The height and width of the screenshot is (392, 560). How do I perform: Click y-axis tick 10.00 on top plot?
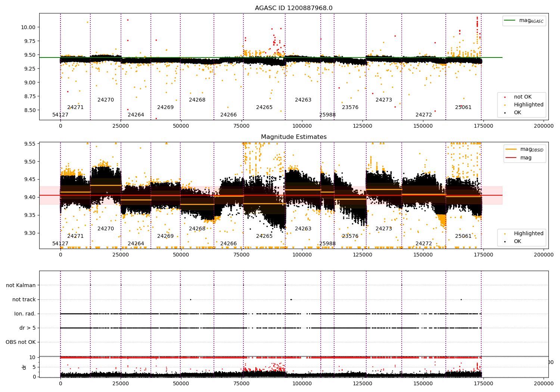pos(28,27)
